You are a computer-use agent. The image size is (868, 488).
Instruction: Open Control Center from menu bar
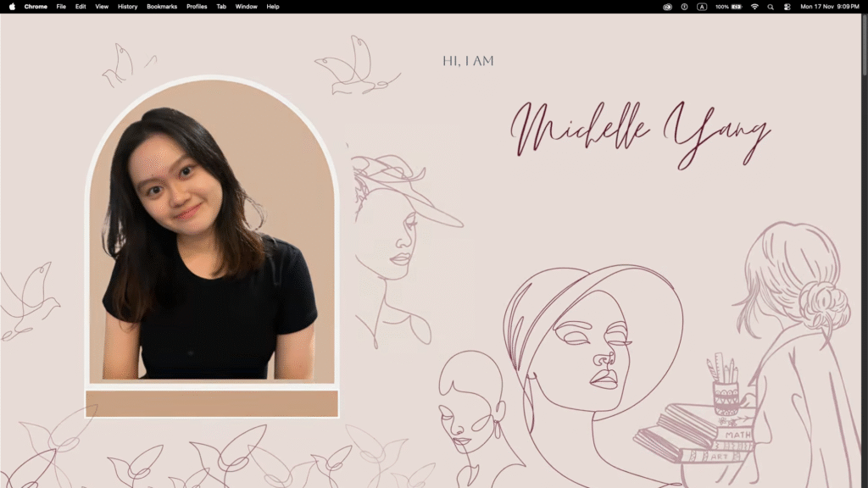click(x=787, y=6)
